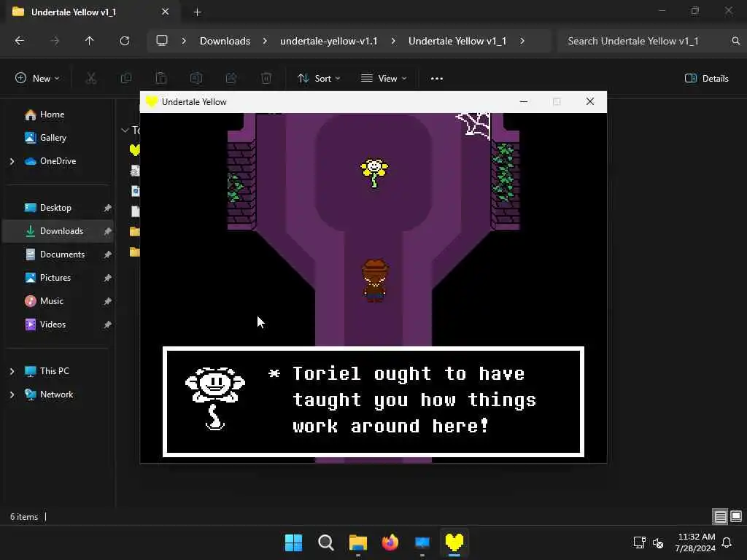Open Desktop in the sidebar
This screenshot has height=560, width=747.
pyautogui.click(x=55, y=208)
